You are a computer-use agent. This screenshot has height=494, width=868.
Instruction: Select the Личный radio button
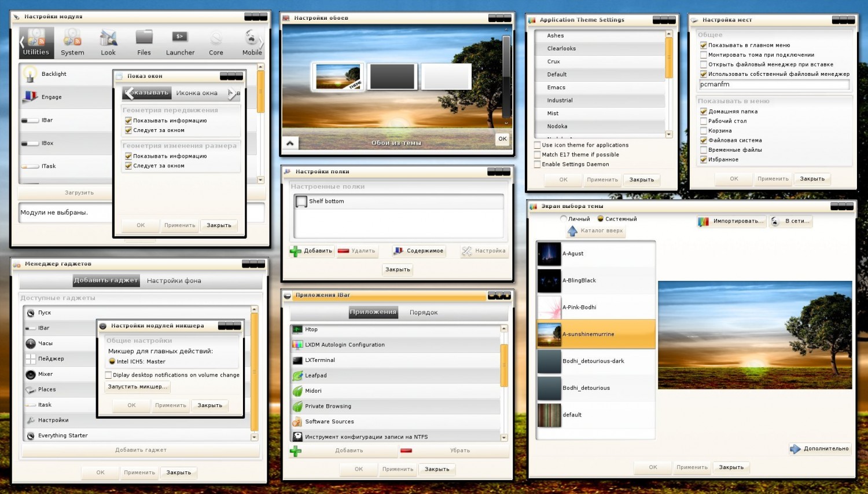564,219
